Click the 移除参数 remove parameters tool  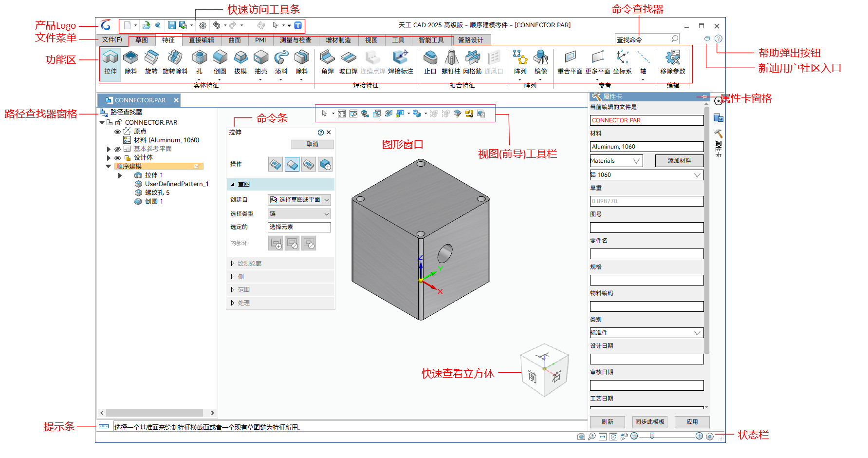673,62
